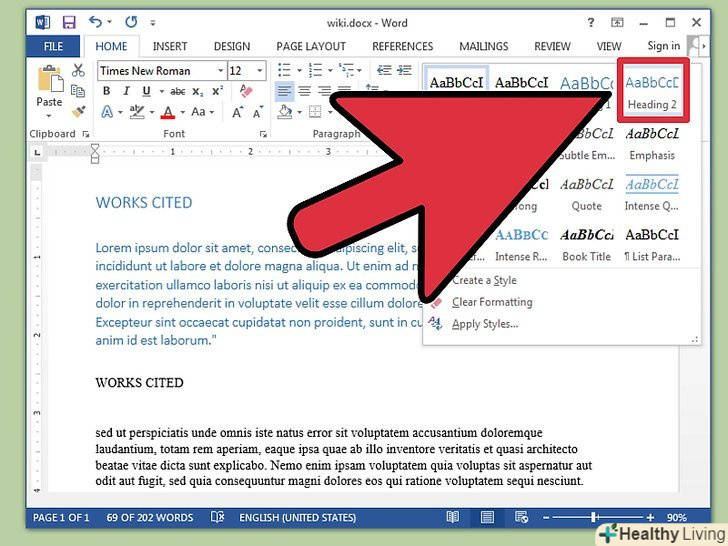Expand Customize Quick Access Toolbar arrow
This screenshot has height=546, width=728.
click(153, 22)
